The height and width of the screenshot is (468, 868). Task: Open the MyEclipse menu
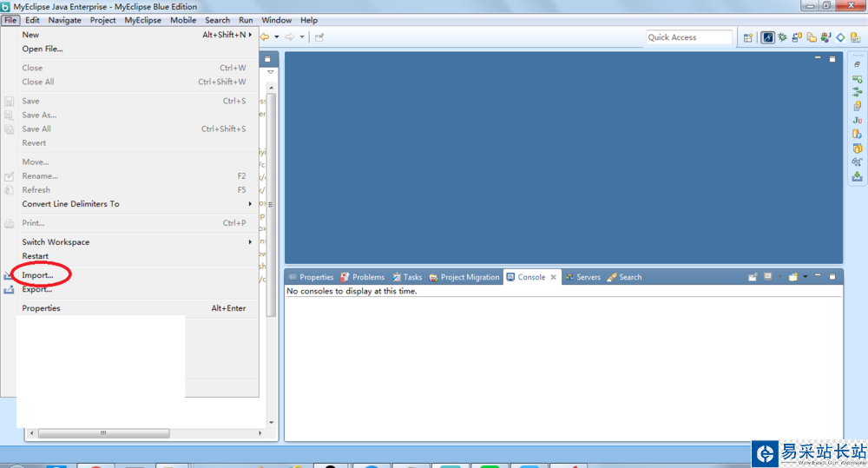pos(143,20)
